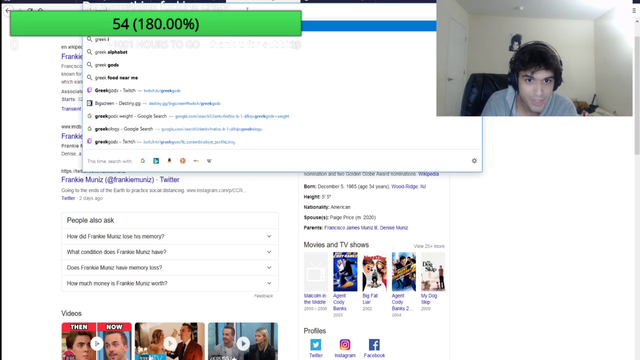Open the Wikipedia link in the knowledge panel
This screenshot has height=360, width=640.
[428, 174]
